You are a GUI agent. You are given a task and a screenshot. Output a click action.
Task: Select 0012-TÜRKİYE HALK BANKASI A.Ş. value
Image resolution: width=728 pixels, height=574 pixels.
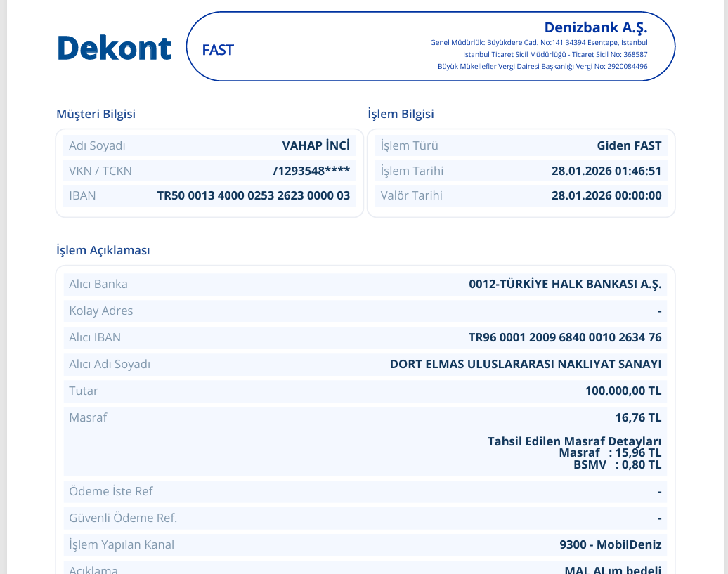coord(565,284)
